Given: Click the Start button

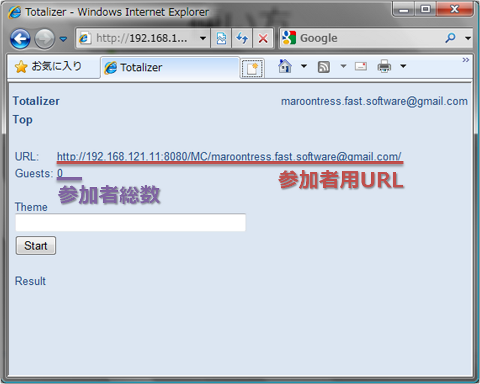Looking at the screenshot, I should [36, 246].
